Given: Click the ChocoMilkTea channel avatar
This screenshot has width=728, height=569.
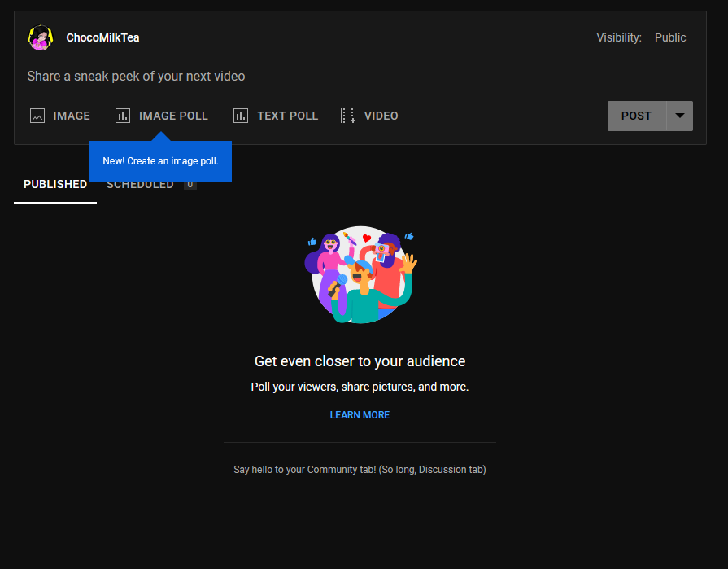Looking at the screenshot, I should (41, 37).
